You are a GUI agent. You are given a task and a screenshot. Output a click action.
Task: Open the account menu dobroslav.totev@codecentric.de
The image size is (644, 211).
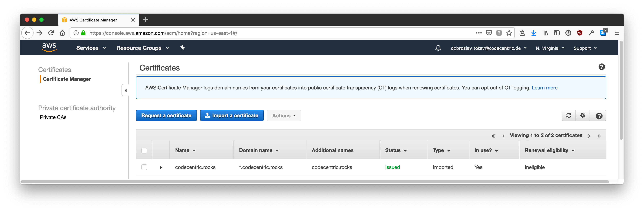tap(489, 48)
